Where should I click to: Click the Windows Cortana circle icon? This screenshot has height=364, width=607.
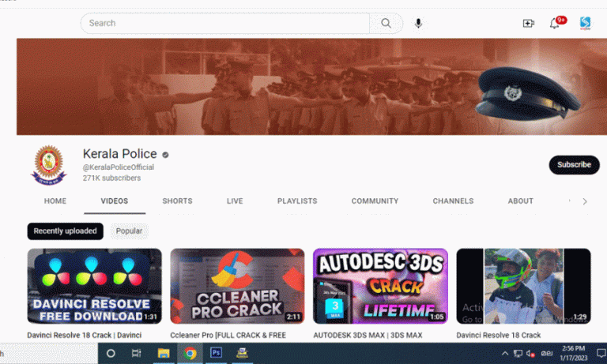coord(111,353)
